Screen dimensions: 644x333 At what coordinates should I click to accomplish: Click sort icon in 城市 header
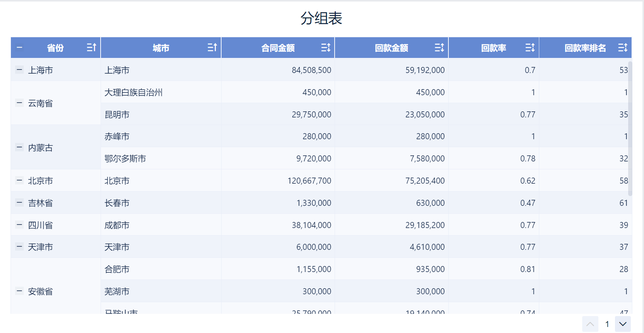tap(212, 47)
